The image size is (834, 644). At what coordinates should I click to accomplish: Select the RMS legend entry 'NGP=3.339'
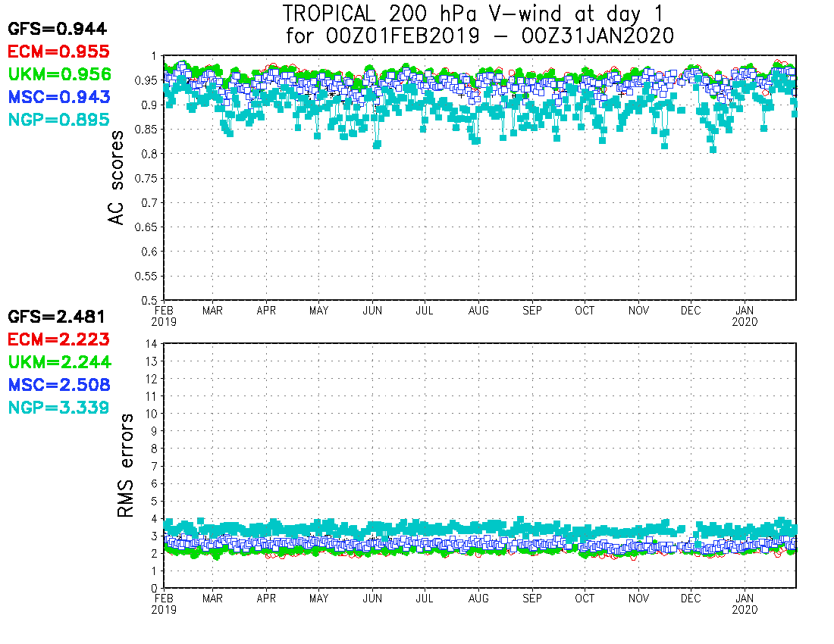(58, 408)
